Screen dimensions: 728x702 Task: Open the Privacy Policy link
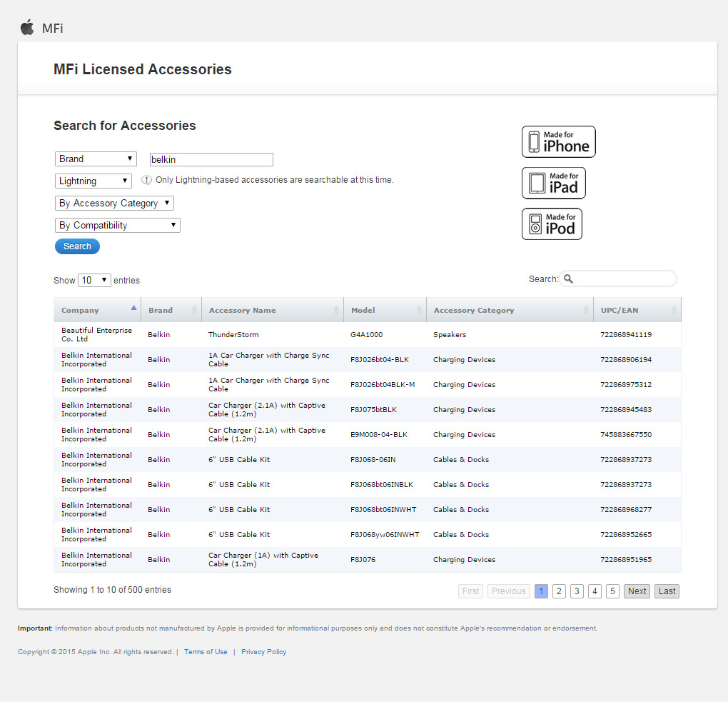[x=263, y=652]
